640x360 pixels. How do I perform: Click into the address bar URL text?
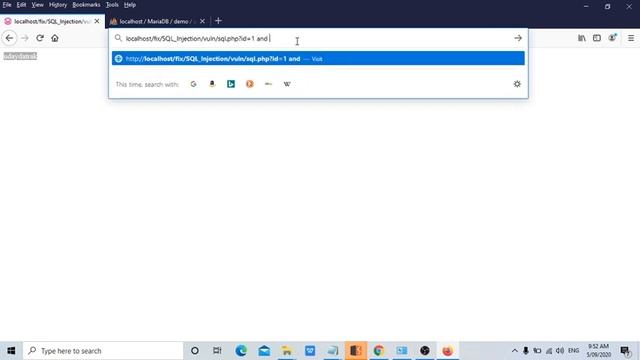point(197,38)
